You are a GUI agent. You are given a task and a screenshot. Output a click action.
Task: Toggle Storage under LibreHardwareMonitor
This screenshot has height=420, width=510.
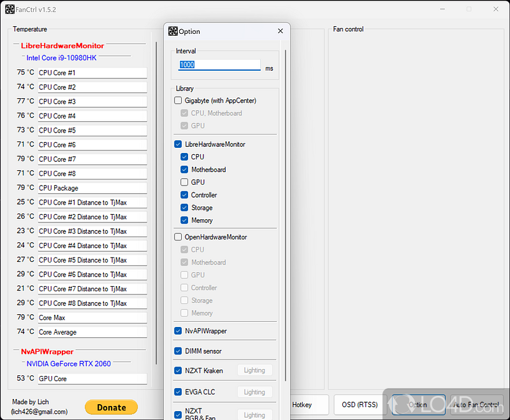click(184, 207)
